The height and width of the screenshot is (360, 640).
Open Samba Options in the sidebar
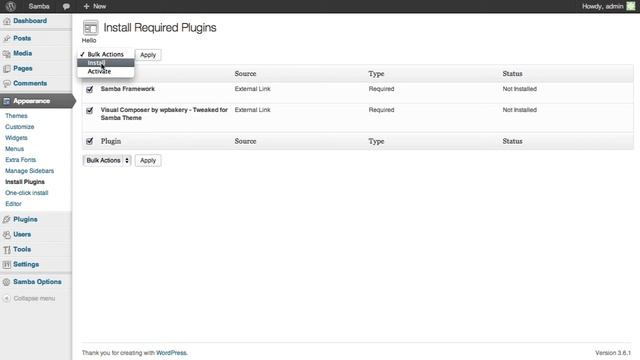37,282
